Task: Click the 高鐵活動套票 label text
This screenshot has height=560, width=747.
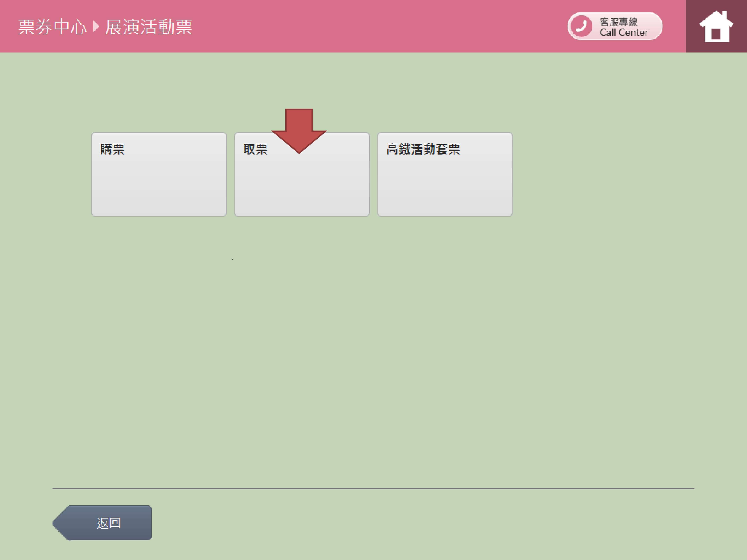Action: (423, 149)
